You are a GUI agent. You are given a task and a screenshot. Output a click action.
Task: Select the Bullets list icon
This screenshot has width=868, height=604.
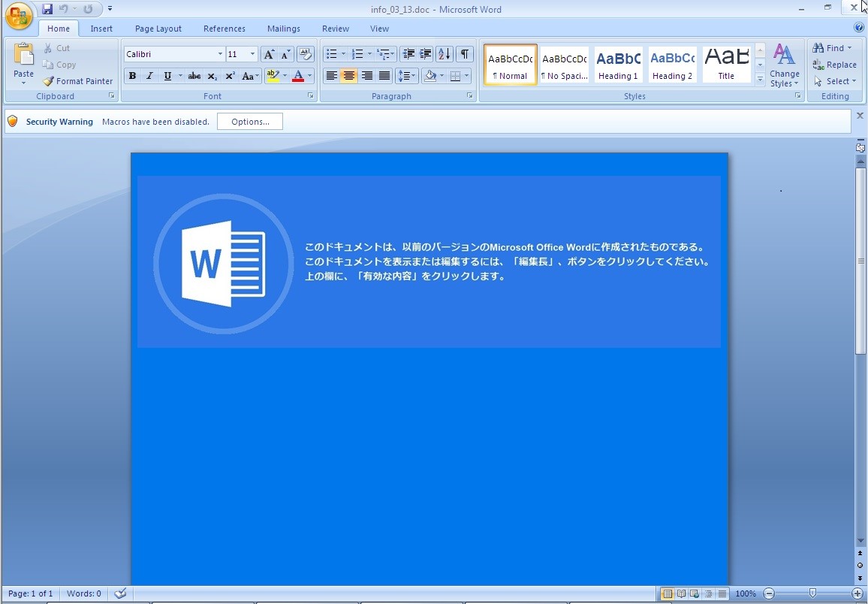[x=331, y=54]
